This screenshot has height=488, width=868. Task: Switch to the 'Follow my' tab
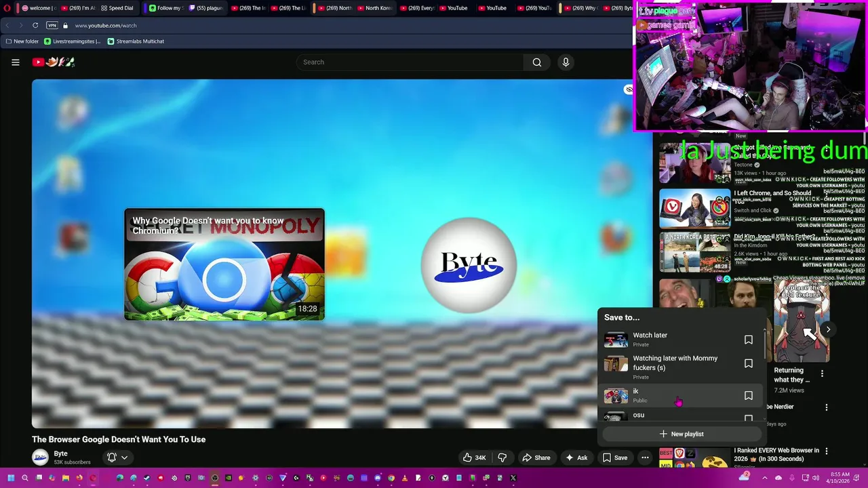tap(165, 8)
